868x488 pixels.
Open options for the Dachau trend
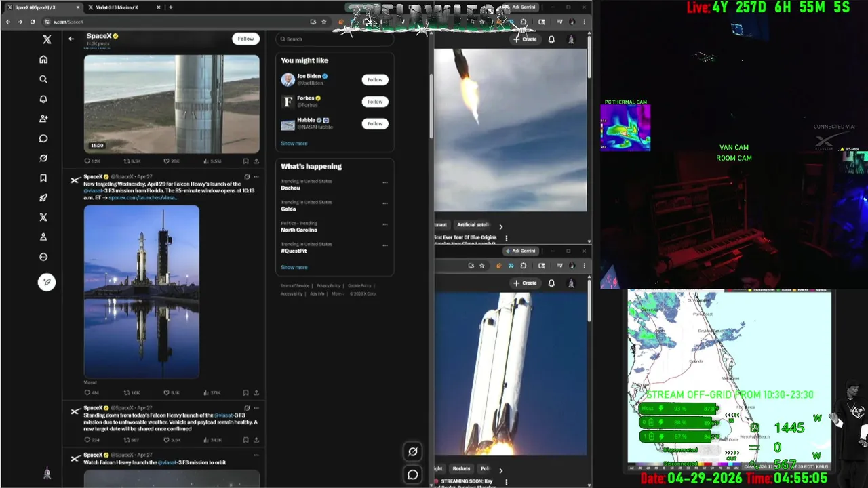(385, 182)
